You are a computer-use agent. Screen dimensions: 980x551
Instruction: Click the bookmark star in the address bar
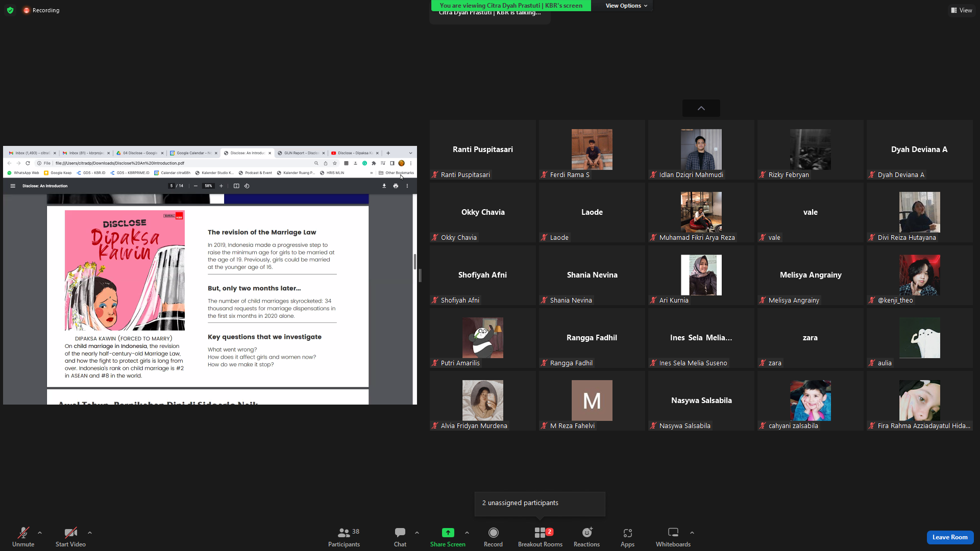point(335,163)
